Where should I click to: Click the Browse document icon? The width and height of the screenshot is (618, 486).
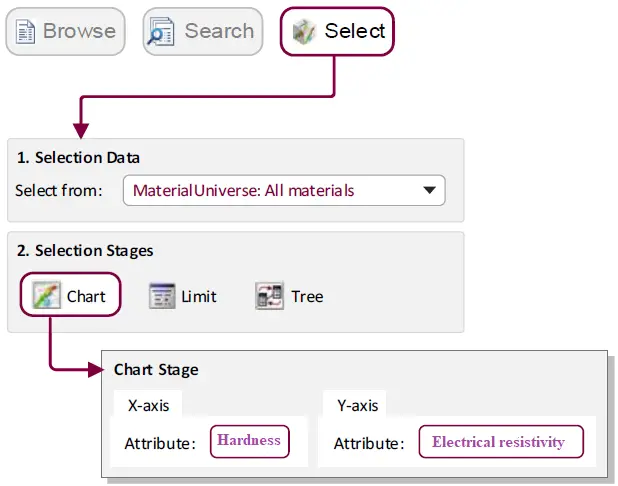26,32
